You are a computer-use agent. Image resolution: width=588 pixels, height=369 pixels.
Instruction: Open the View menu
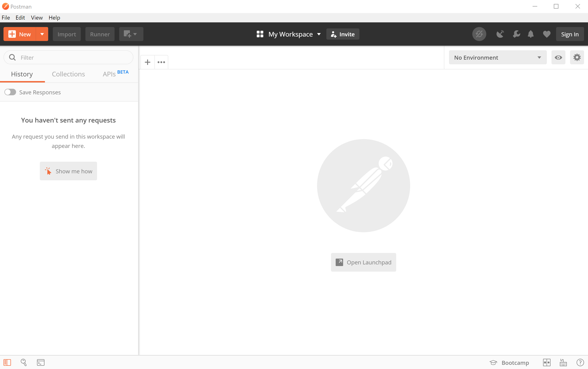[37, 17]
